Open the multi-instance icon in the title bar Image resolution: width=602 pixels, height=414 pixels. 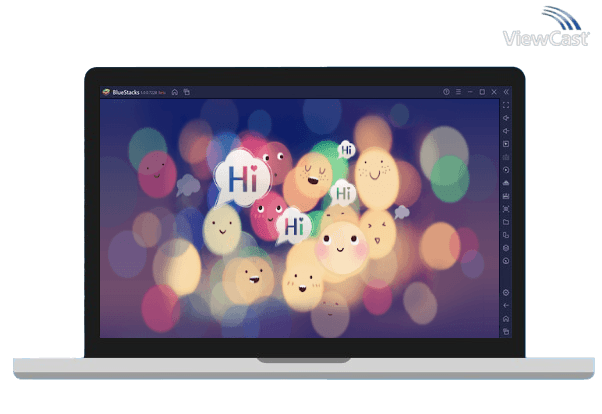click(186, 92)
